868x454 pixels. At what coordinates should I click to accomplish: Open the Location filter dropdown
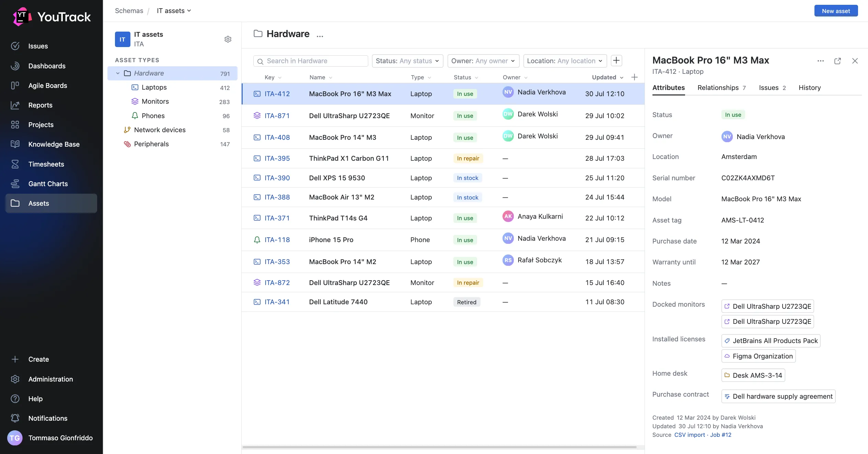(x=565, y=61)
